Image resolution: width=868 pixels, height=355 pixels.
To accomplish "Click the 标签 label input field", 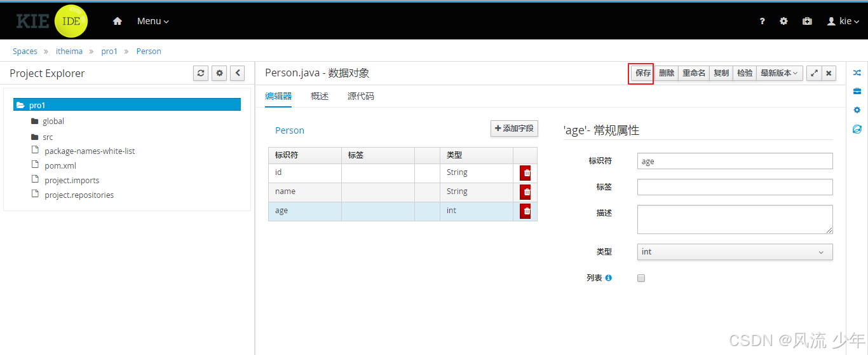I will [x=735, y=187].
